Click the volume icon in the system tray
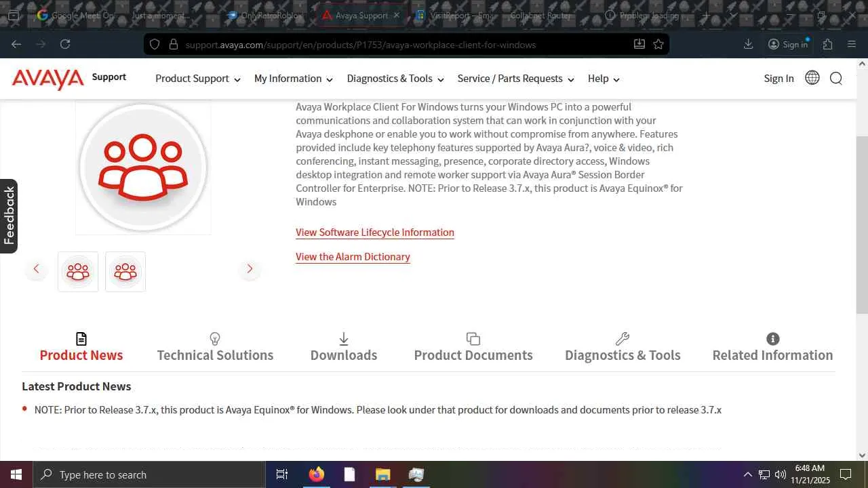This screenshot has height=488, width=868. click(x=781, y=474)
